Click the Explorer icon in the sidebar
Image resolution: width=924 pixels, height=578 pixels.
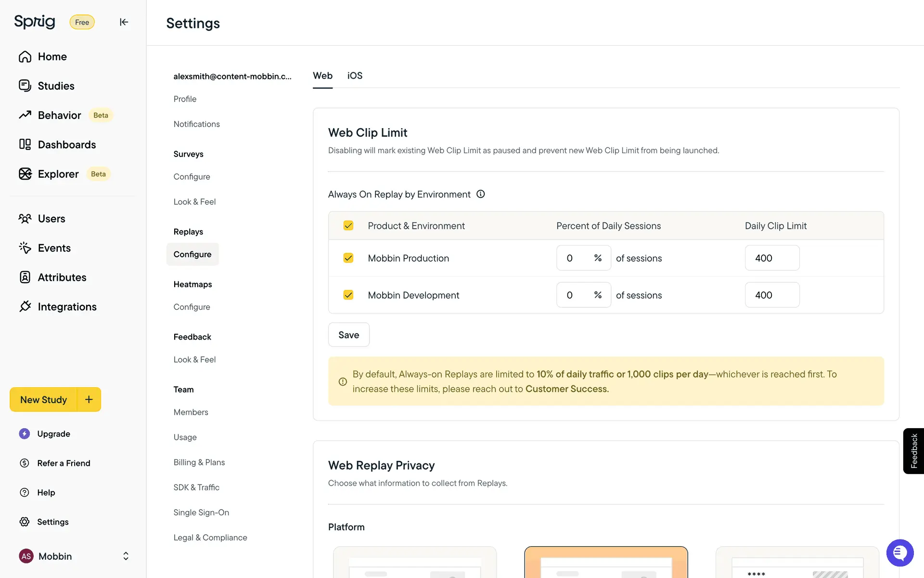(x=25, y=174)
